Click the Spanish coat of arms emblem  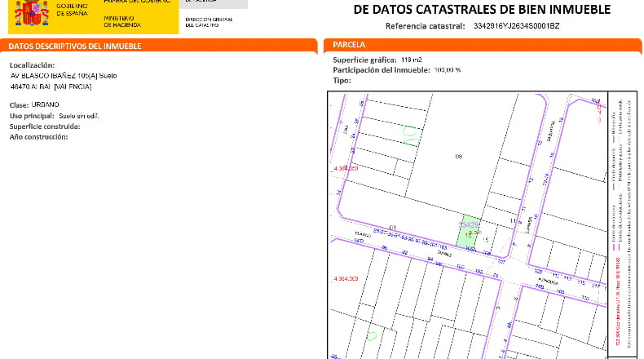(x=32, y=13)
